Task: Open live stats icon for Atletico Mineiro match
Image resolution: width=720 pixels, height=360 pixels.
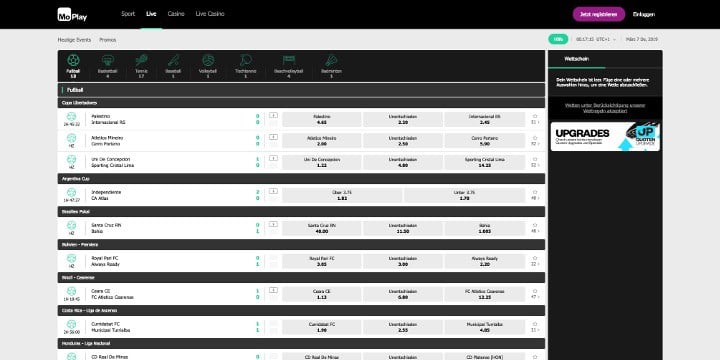Action: [x=273, y=137]
